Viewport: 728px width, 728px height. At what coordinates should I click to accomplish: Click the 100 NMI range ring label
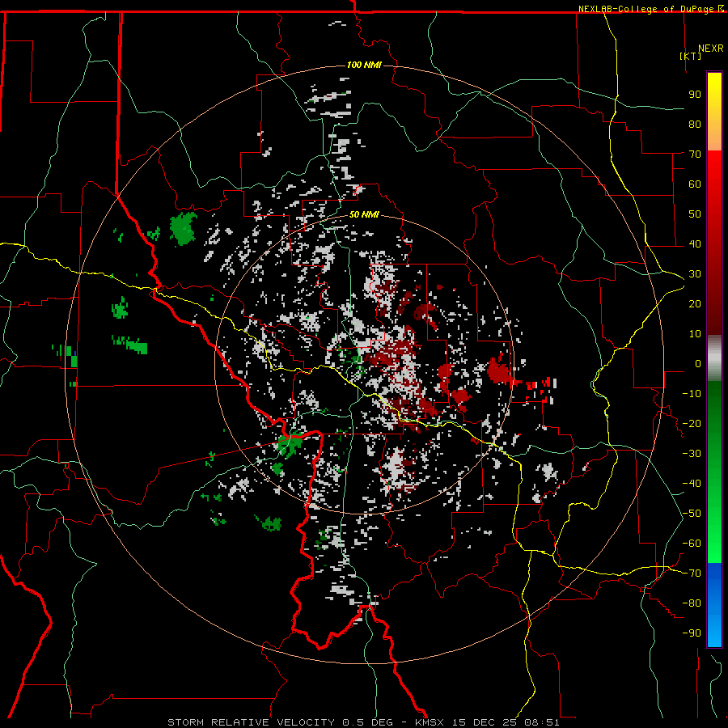point(364,65)
